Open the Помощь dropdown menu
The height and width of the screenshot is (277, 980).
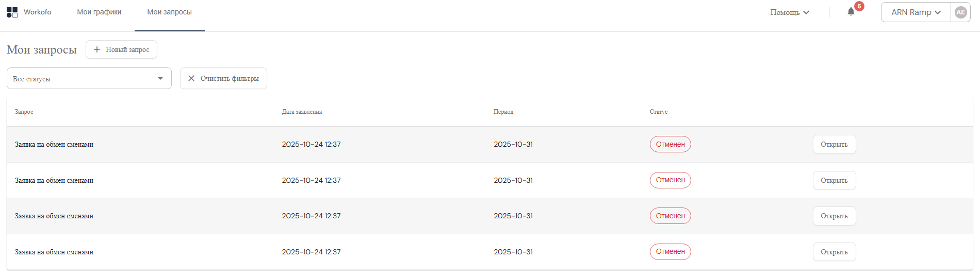pyautogui.click(x=789, y=12)
